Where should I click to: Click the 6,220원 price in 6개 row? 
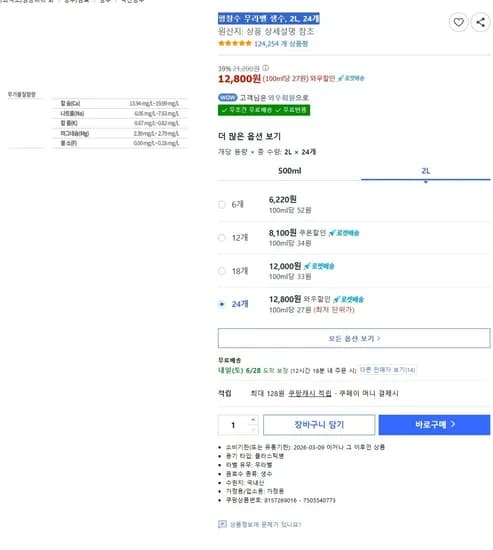click(282, 200)
